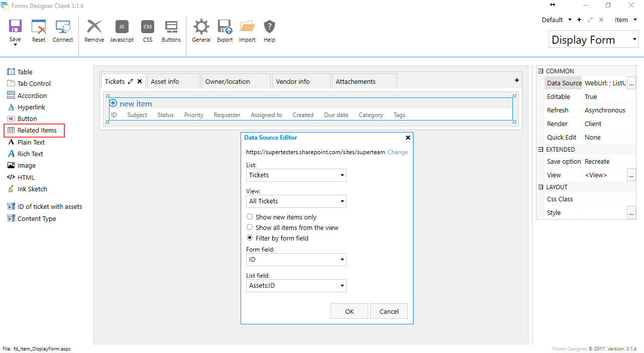
Task: Click the Import folder icon
Action: coord(247,27)
